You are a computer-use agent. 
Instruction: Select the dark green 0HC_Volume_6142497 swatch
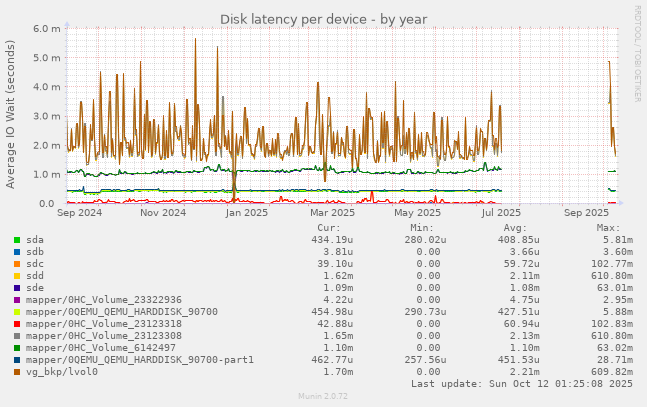(x=17, y=348)
